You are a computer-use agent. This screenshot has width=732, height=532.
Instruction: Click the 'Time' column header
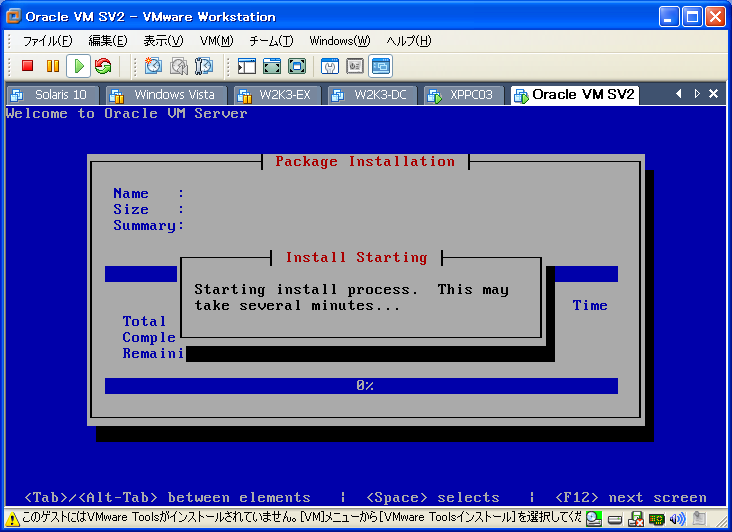click(x=590, y=305)
